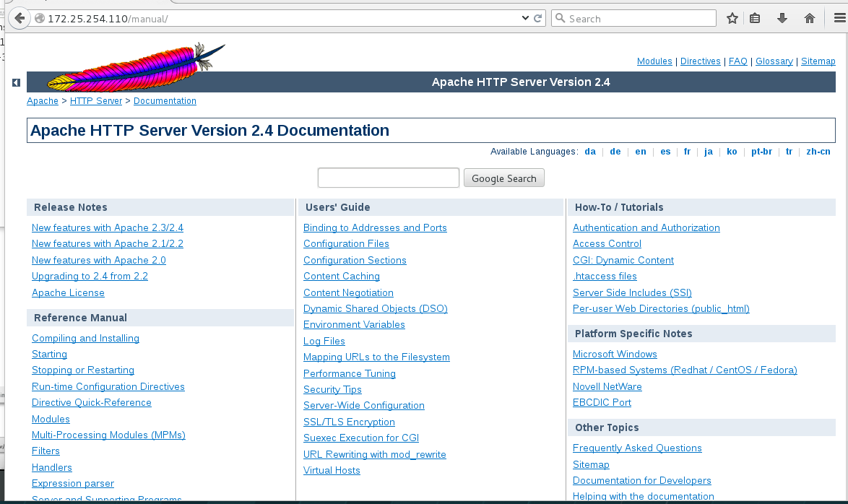The height and width of the screenshot is (504, 848).
Task: Open New features with Apache 2.3/2.4
Action: click(x=108, y=227)
